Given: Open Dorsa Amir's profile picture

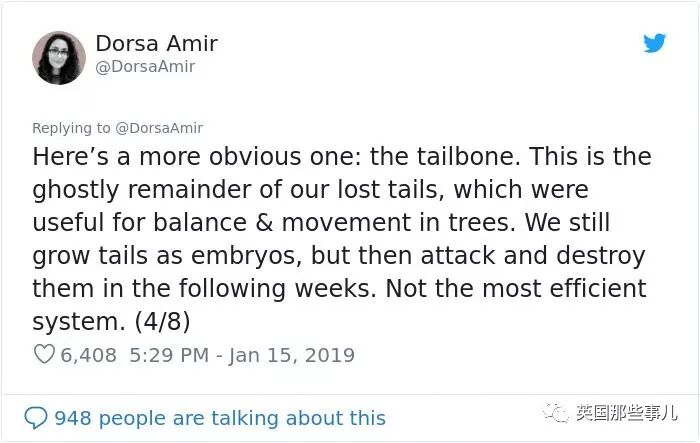Looking at the screenshot, I should tap(59, 58).
